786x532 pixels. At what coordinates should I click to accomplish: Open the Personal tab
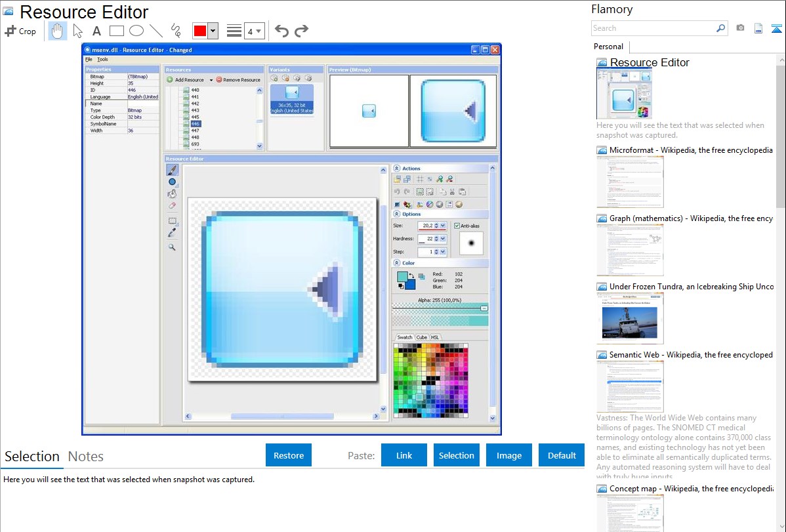(608, 47)
